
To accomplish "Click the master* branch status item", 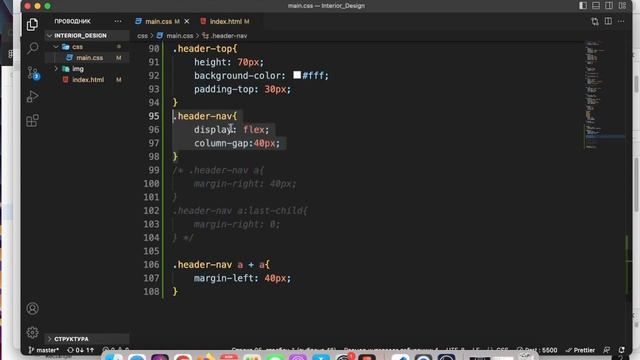I will 44,350.
